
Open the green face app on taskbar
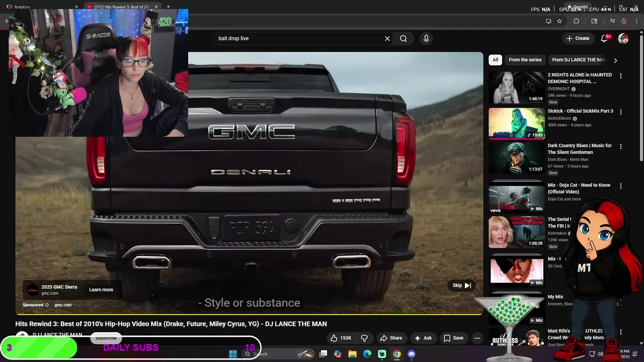pos(382,354)
